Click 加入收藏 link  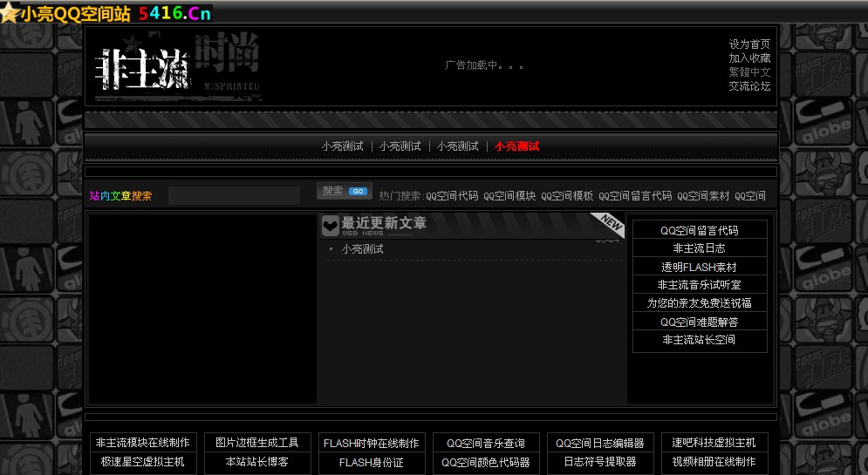click(x=749, y=58)
